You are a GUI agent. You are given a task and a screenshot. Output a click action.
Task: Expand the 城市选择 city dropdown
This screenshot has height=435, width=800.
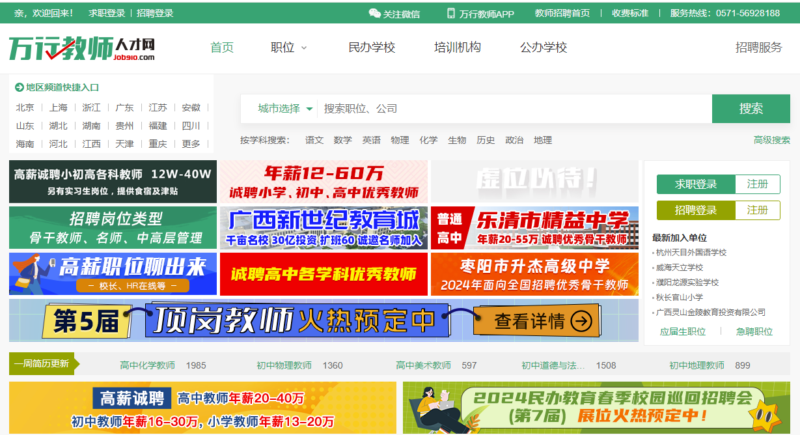pyautogui.click(x=285, y=108)
